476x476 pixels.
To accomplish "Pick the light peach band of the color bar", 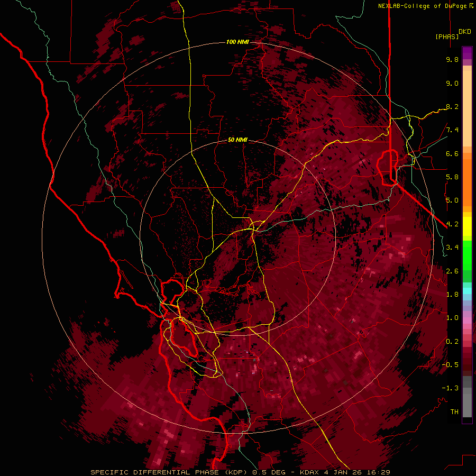I will click(467, 109).
